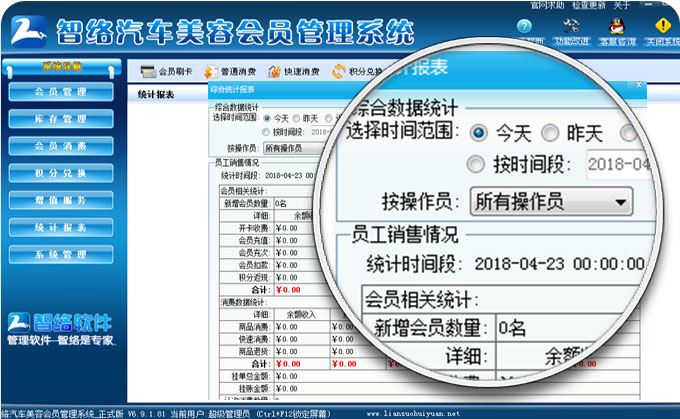Click the 会员充次 row label
This screenshot has width=680, height=419.
point(254,253)
